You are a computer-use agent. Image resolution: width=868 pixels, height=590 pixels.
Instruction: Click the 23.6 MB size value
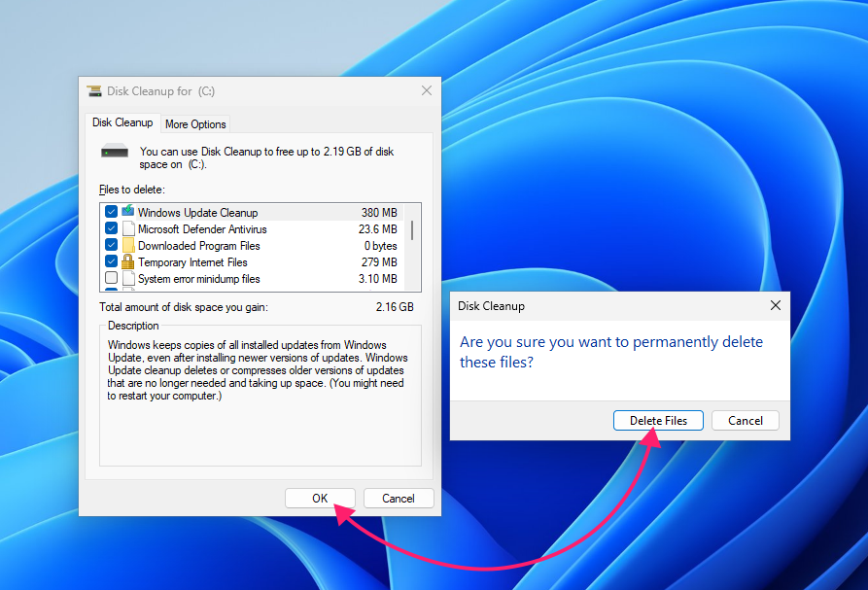pos(377,229)
